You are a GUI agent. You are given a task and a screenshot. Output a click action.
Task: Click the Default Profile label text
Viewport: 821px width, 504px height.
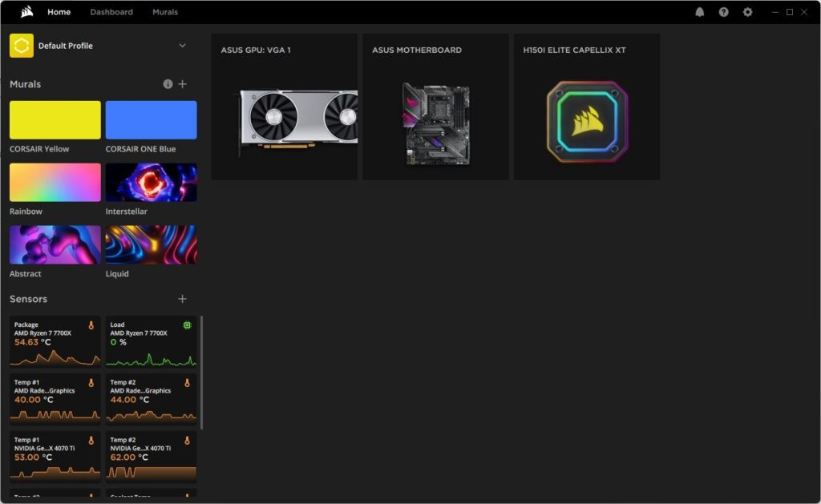66,46
